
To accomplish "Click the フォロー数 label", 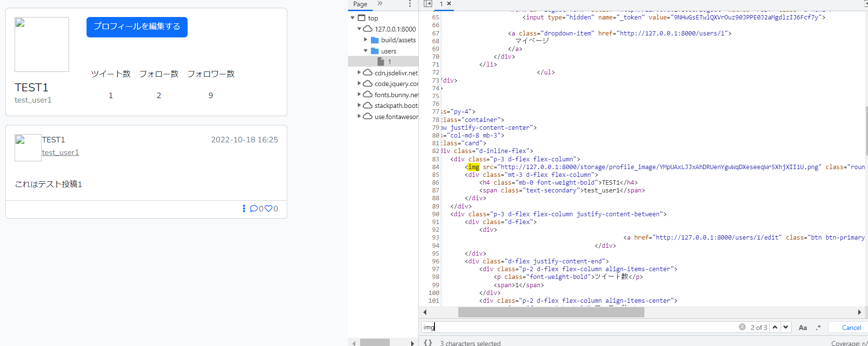I will 159,74.
